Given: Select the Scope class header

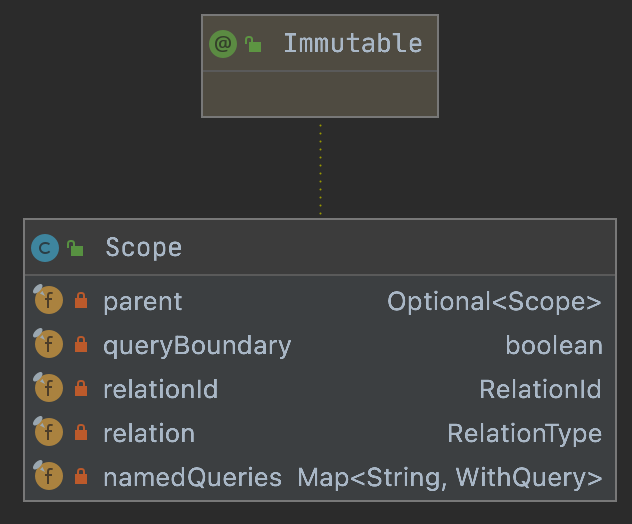Looking at the screenshot, I should [x=143, y=248].
